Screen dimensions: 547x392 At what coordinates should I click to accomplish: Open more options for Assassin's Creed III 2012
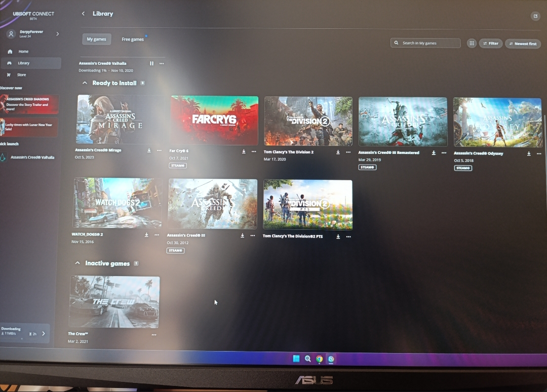253,236
